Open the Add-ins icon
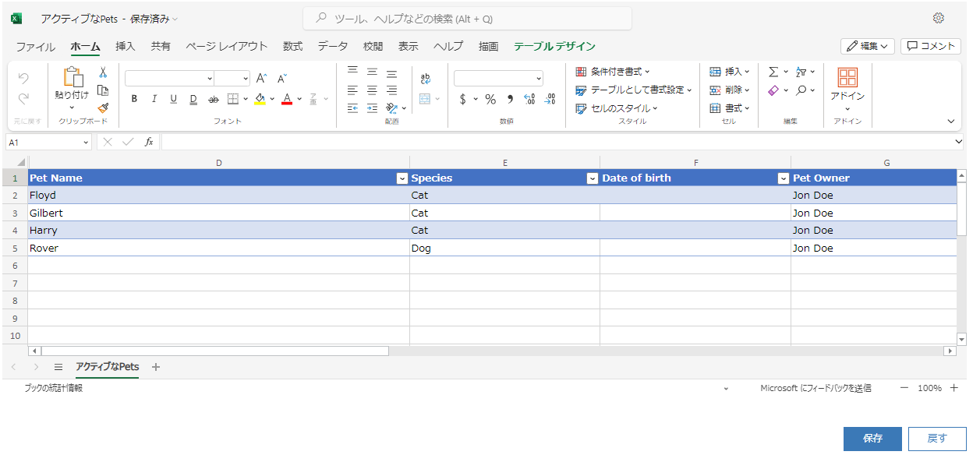This screenshot has width=980, height=462. 847,76
